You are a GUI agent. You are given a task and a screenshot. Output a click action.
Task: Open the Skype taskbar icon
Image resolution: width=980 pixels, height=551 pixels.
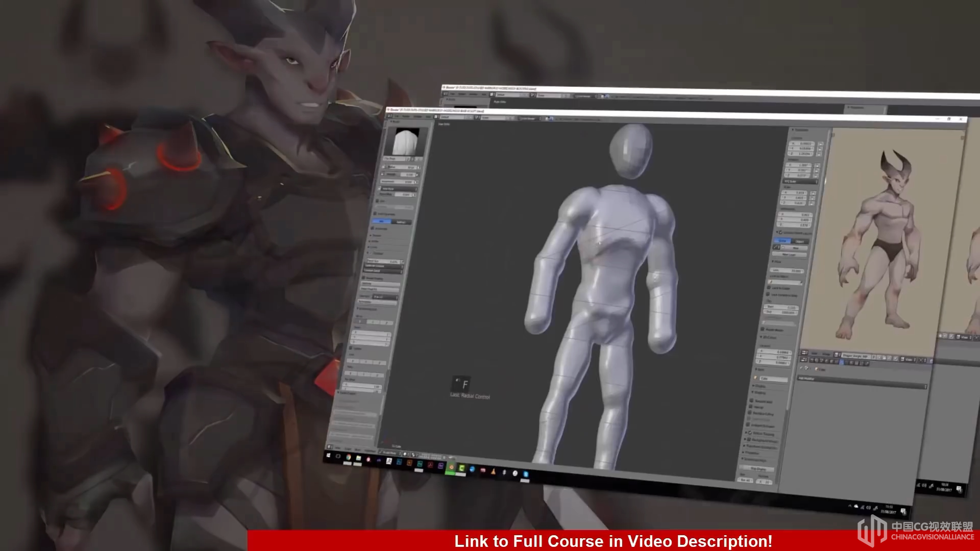click(x=526, y=474)
